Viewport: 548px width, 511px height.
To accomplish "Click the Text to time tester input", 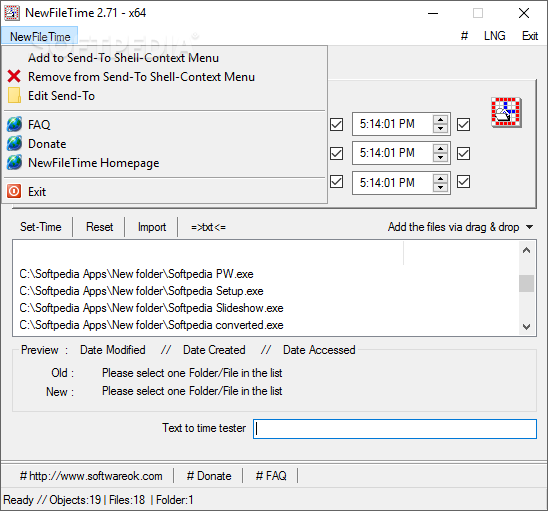I will click(395, 429).
